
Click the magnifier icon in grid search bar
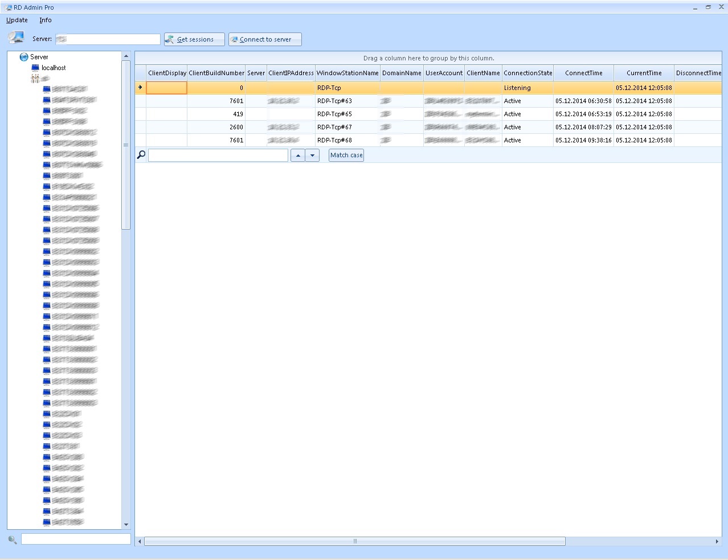pos(141,154)
